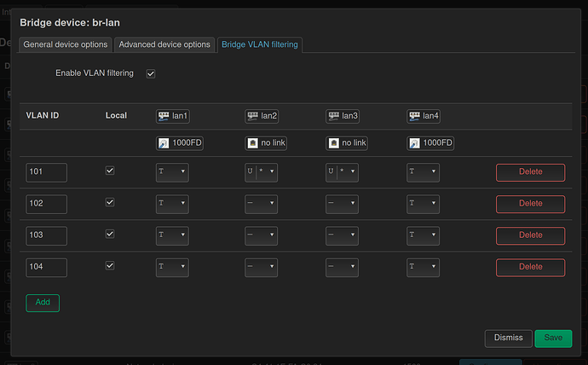
Task: Toggle Local checkbox for VLAN 102
Action: (x=110, y=203)
